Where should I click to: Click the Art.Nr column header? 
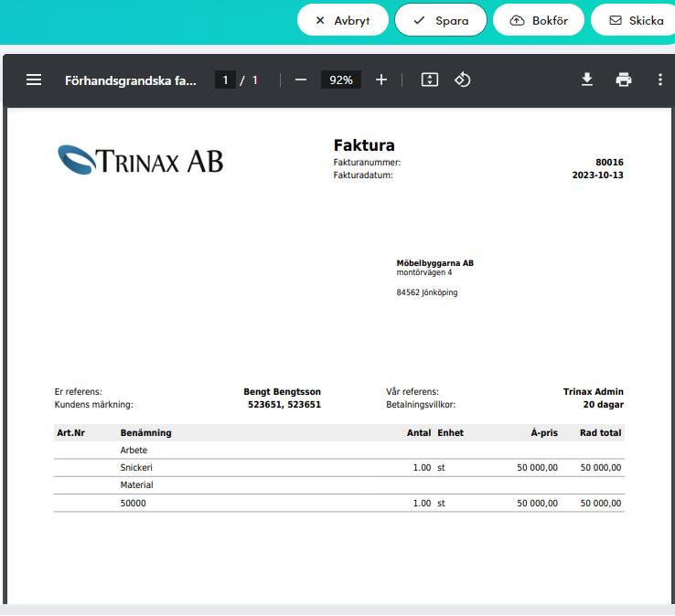click(71, 433)
